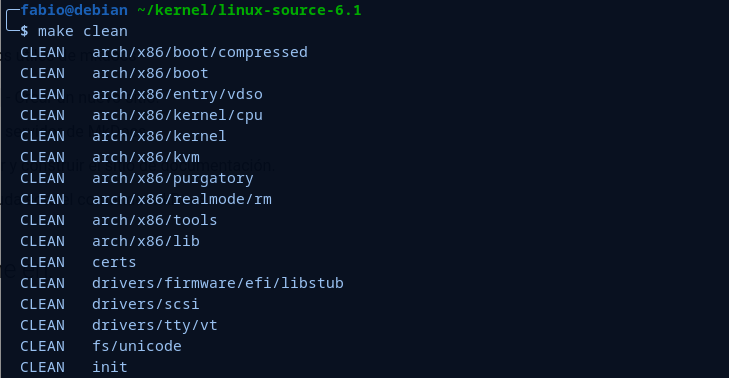The image size is (729, 378).
Task: Click the arch/x86/kernel path text
Action: coord(159,136)
